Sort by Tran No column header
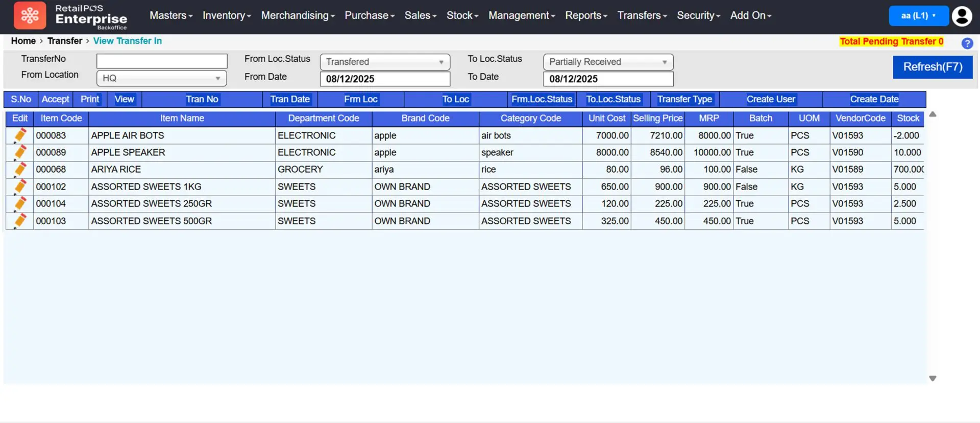The width and height of the screenshot is (980, 423). coord(202,99)
